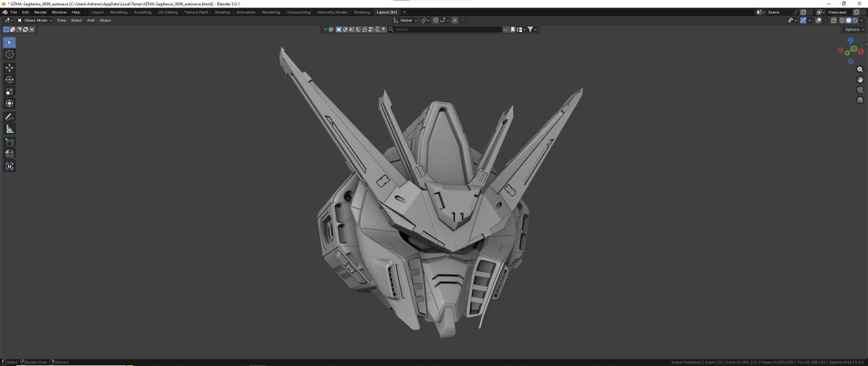
Task: Set selection mode to Invert selection
Action: click(25, 30)
